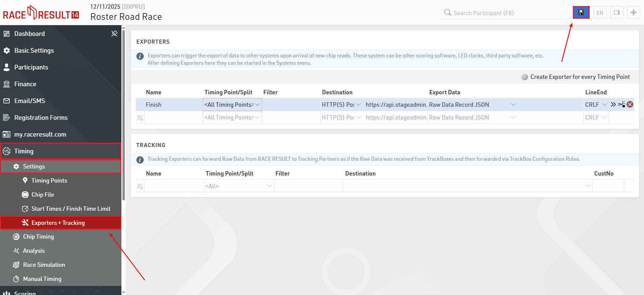The width and height of the screenshot is (644, 295).
Task: Click the add-row icon in Exporters table
Action: tap(140, 118)
